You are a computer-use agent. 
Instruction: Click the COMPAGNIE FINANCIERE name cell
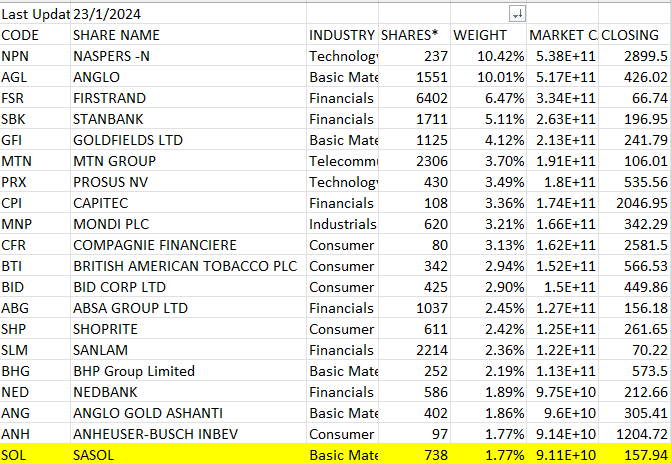point(188,245)
